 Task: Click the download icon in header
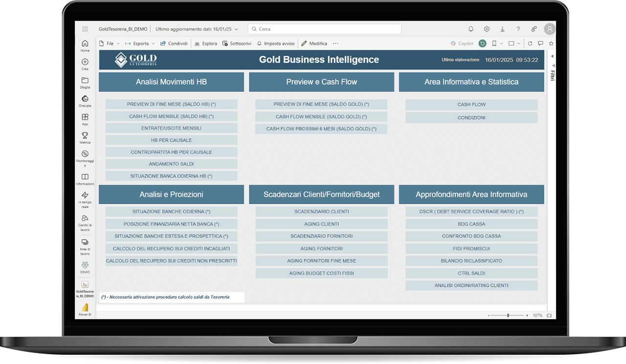(x=502, y=29)
